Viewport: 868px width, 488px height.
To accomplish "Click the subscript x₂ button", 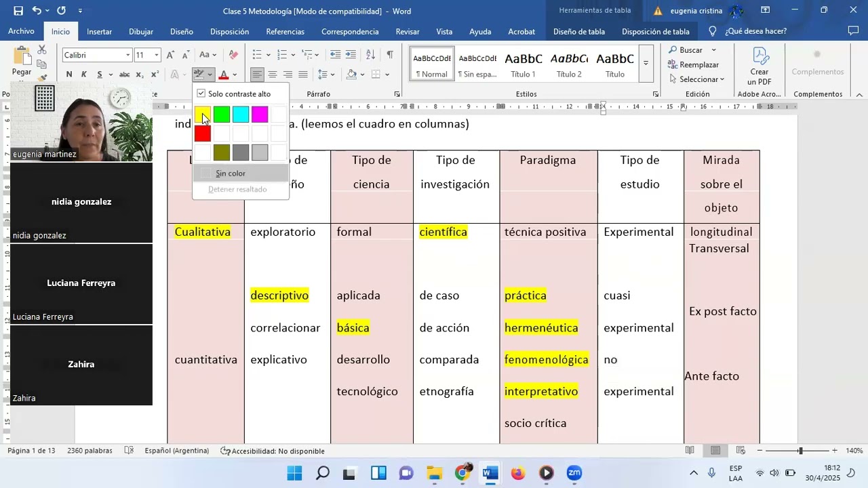I will (140, 75).
